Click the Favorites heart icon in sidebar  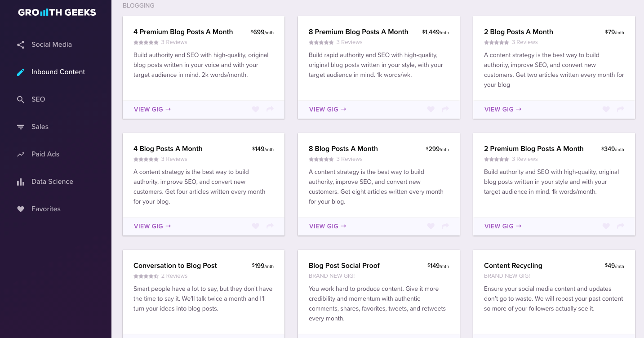pyautogui.click(x=21, y=209)
